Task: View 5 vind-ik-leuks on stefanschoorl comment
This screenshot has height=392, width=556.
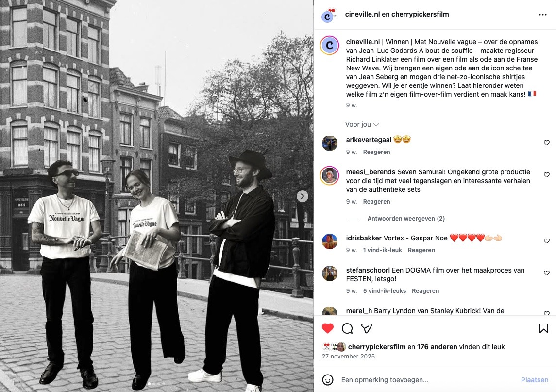Action: click(385, 291)
